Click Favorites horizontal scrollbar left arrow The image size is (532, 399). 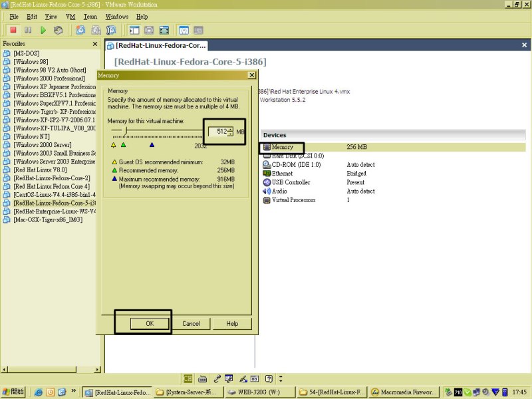click(x=4, y=370)
